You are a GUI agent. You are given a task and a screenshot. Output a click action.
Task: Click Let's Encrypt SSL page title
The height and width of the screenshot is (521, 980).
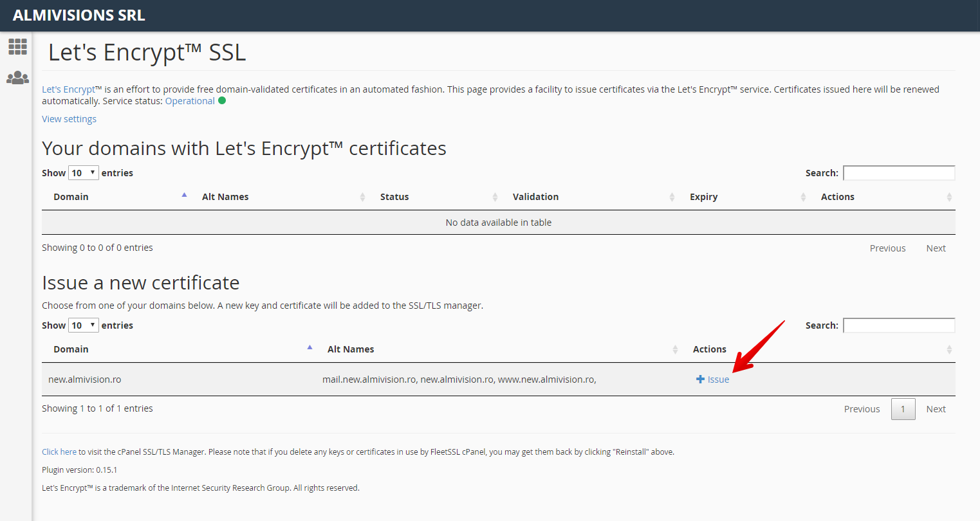[147, 52]
